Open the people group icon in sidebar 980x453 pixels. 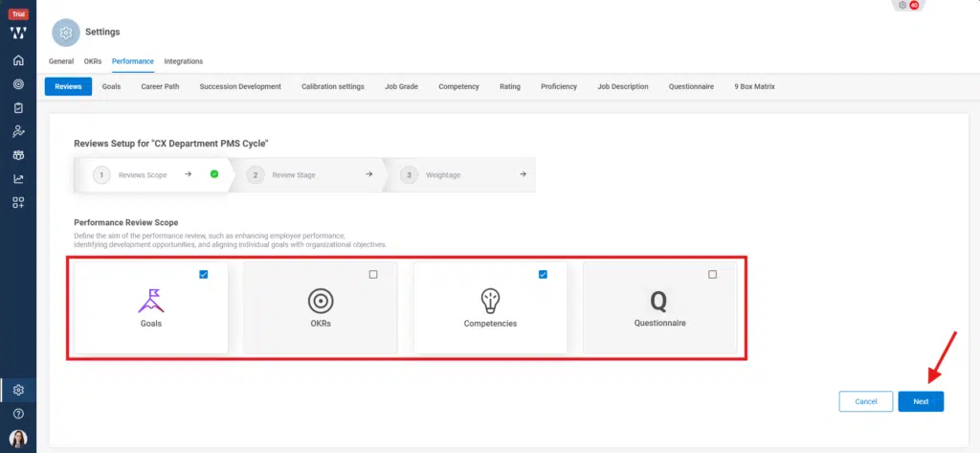[18, 155]
